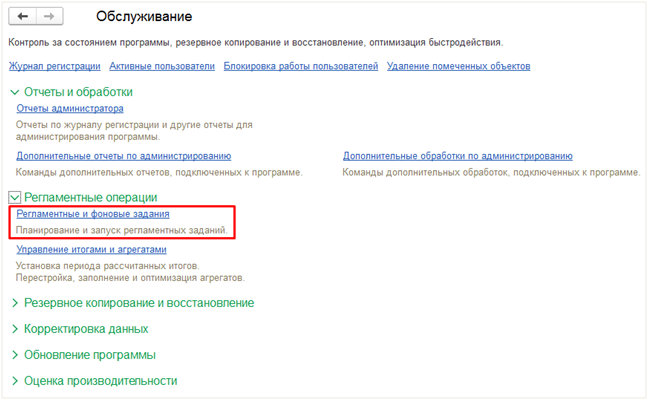Open Дополнительные отчеты по администрированию
This screenshot has width=649, height=400.
click(x=124, y=156)
